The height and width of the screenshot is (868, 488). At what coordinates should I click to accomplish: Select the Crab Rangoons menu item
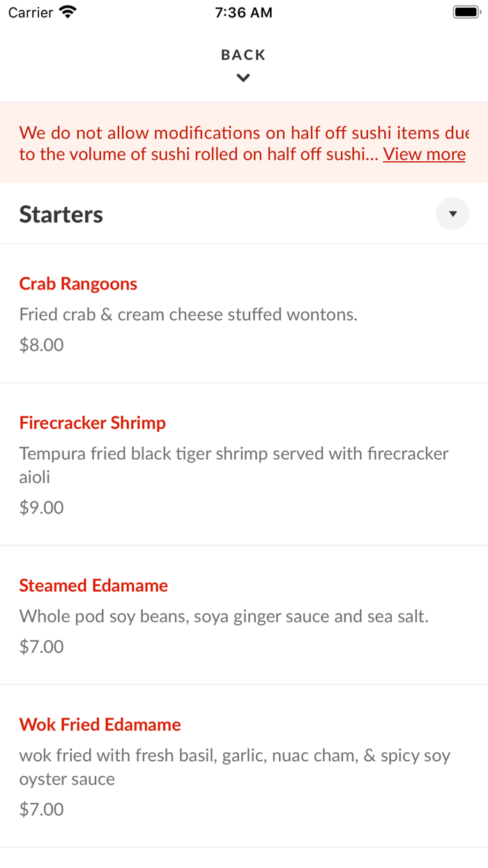point(78,283)
